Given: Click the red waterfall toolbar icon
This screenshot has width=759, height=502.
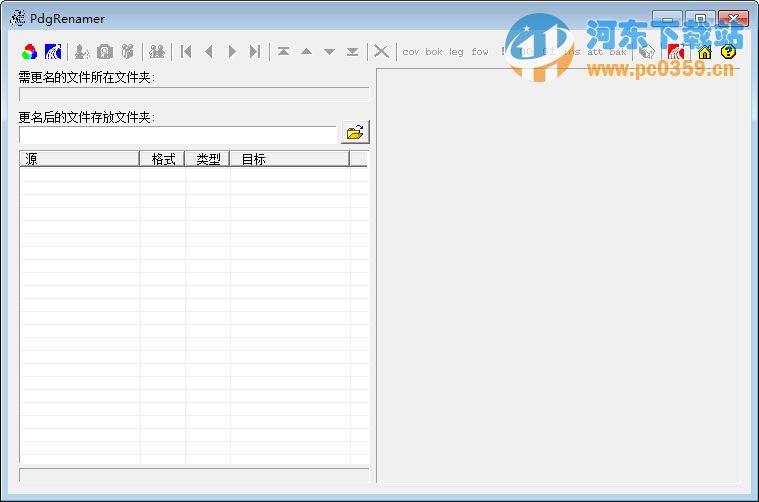Looking at the screenshot, I should click(x=676, y=51).
